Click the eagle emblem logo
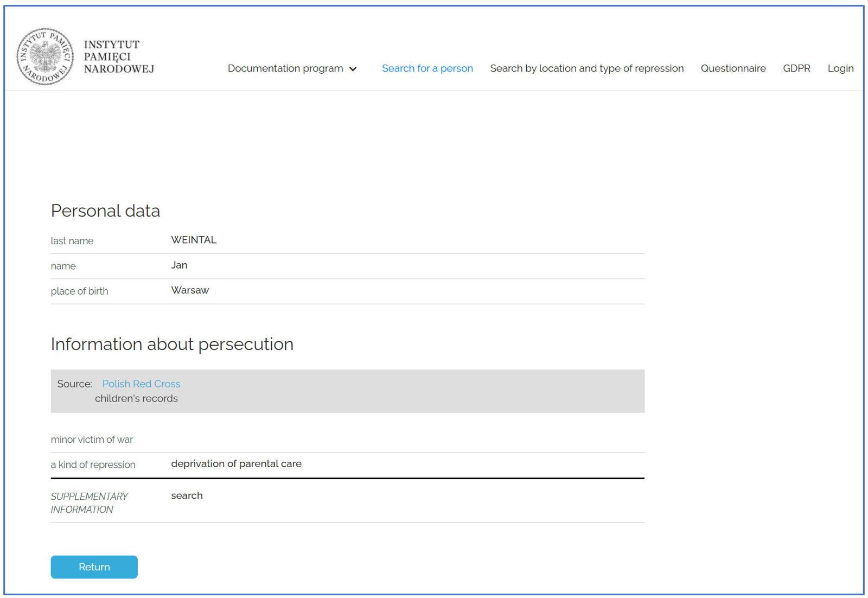 pyautogui.click(x=45, y=56)
